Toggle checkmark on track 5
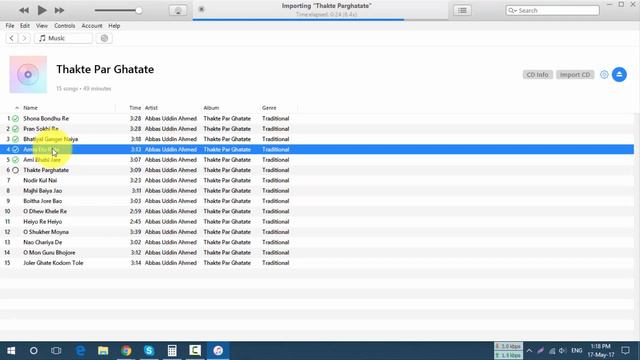Screen dimensions: 640x360 point(16,160)
